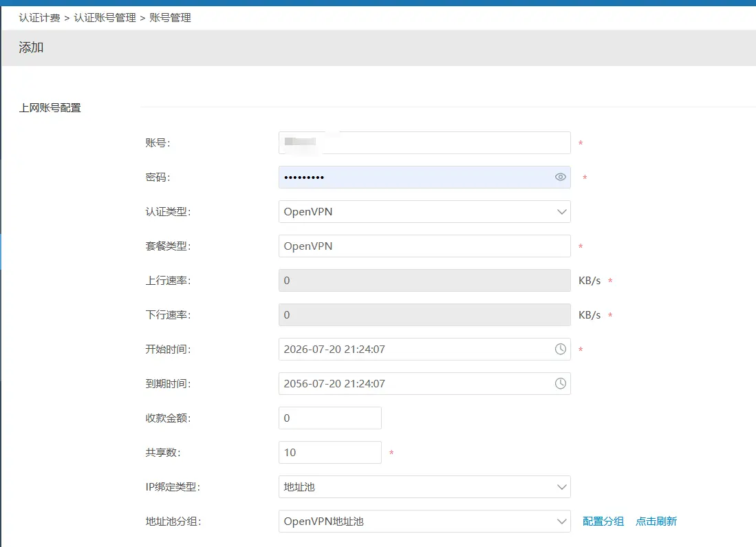Viewport: 756px width, 547px height.
Task: Open clock picker for 到期时间
Action: tap(560, 383)
